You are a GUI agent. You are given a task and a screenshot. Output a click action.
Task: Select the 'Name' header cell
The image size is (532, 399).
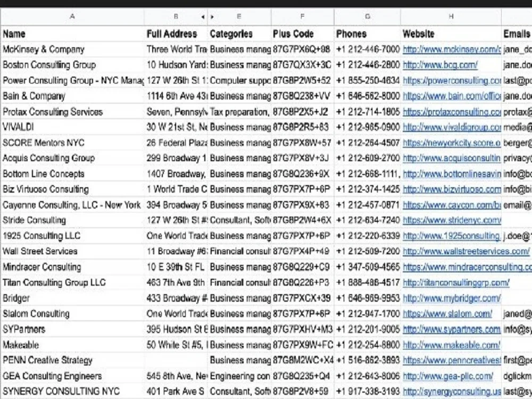[72, 34]
